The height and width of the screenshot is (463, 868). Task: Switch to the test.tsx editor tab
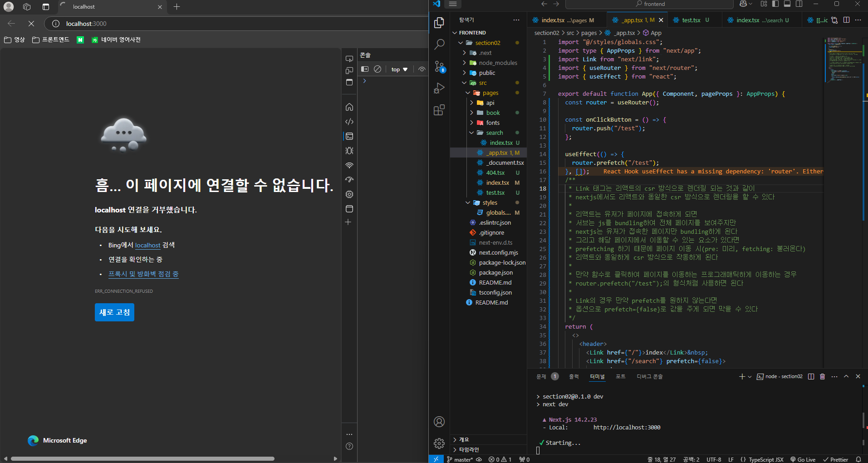point(691,20)
